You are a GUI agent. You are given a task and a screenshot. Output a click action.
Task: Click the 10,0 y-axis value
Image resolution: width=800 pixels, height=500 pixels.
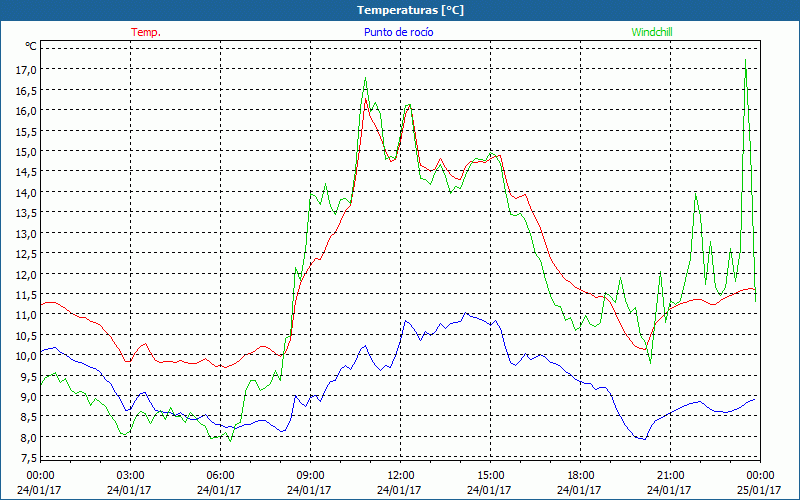coord(27,356)
